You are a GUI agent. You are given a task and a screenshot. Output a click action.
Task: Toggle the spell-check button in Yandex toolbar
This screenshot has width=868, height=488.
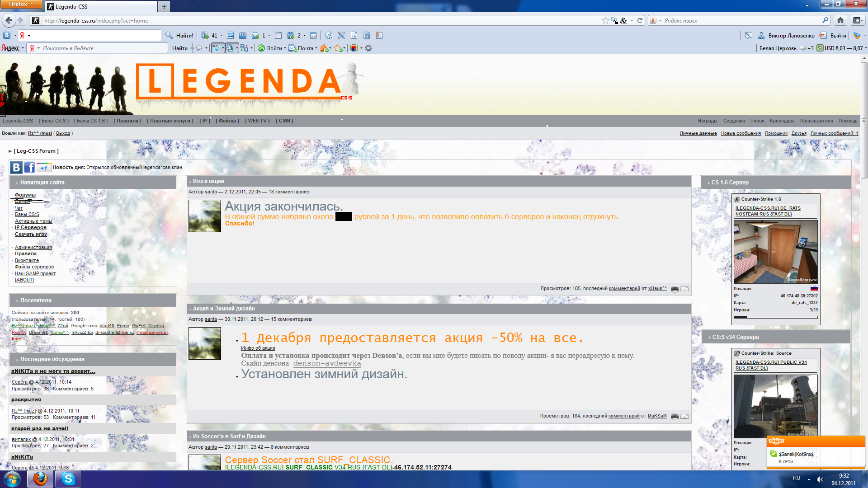pyautogui.click(x=216, y=48)
